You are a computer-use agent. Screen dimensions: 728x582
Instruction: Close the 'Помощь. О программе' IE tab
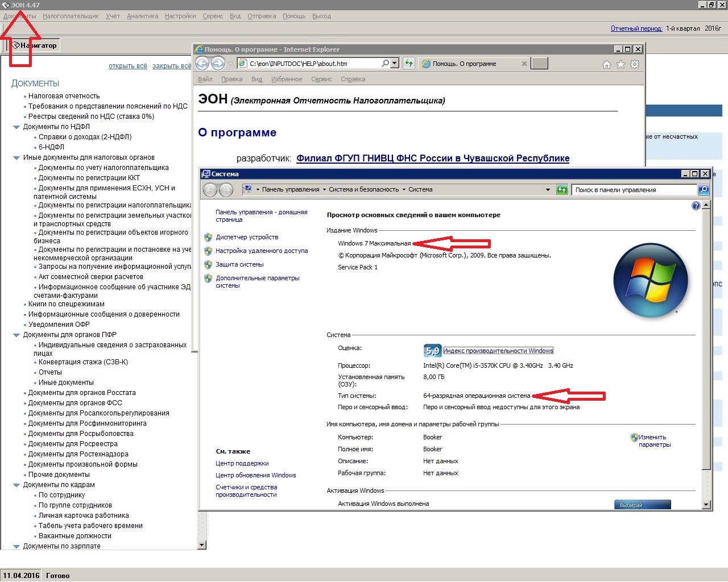coord(524,64)
